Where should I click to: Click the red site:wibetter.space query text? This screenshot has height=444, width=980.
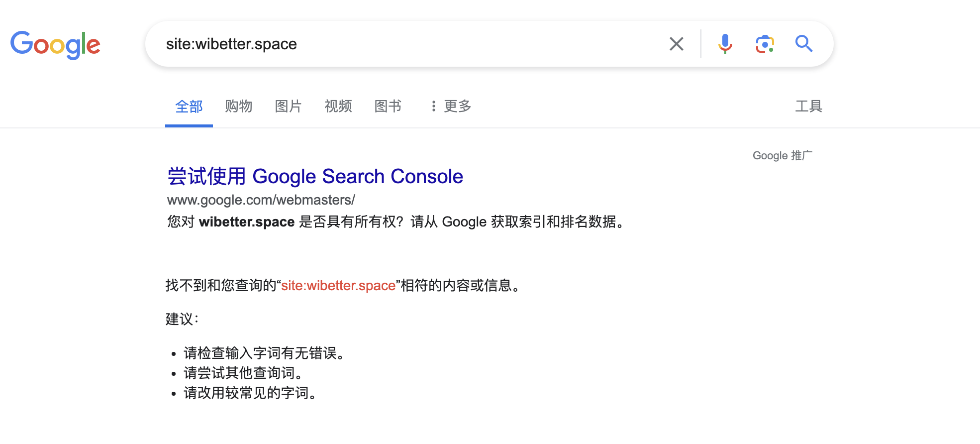tap(338, 285)
